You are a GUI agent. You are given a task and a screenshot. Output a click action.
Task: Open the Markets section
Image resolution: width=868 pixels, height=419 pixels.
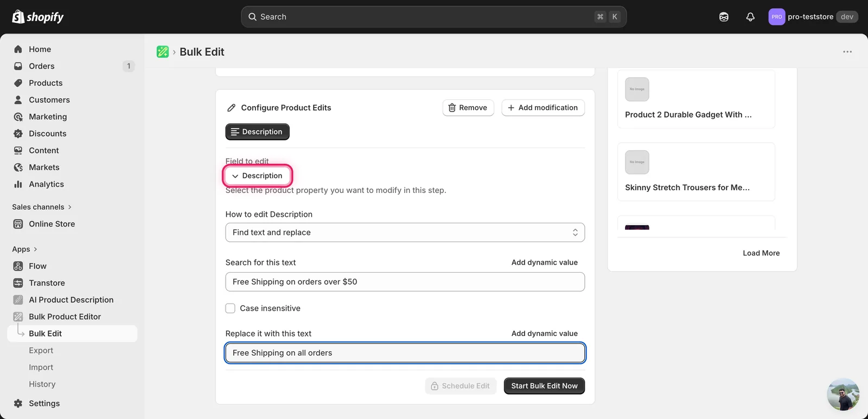44,167
